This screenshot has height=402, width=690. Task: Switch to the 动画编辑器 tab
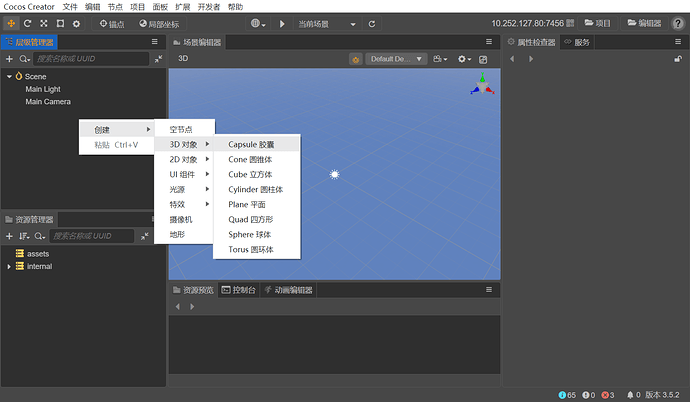click(x=289, y=290)
